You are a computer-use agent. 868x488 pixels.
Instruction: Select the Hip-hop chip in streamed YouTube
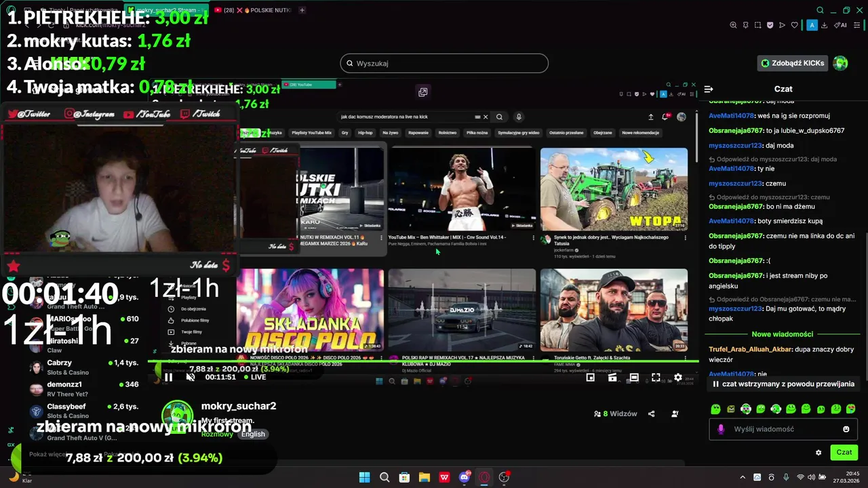[366, 133]
